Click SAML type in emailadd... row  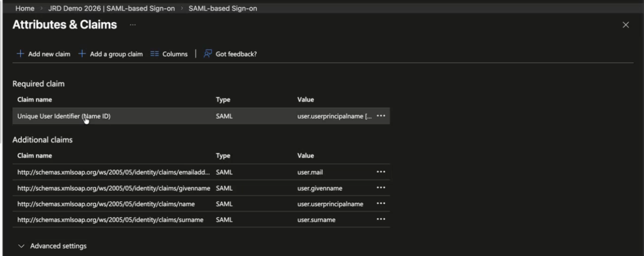[x=224, y=172]
